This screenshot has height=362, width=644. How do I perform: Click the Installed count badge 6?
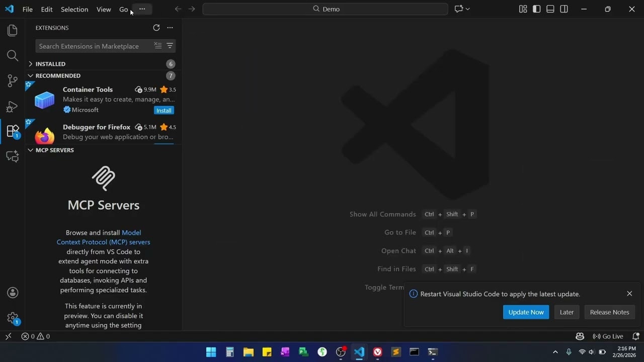tap(171, 64)
